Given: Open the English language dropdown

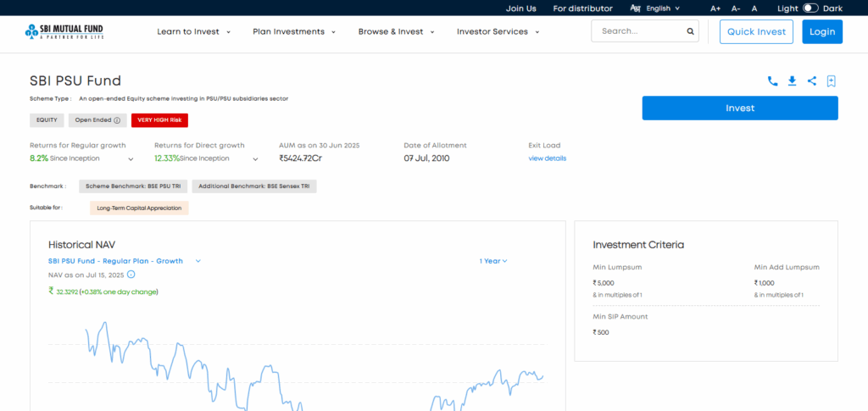Looking at the screenshot, I should pos(663,8).
